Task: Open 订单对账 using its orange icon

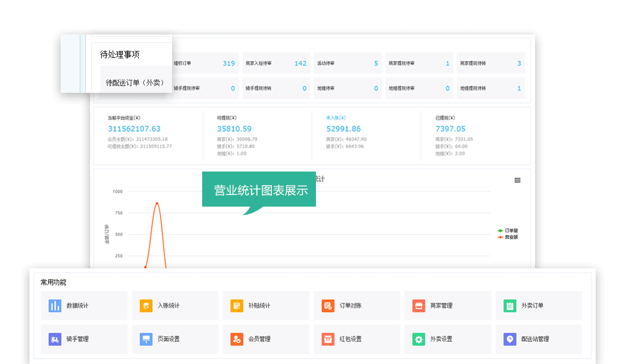Action: (328, 306)
